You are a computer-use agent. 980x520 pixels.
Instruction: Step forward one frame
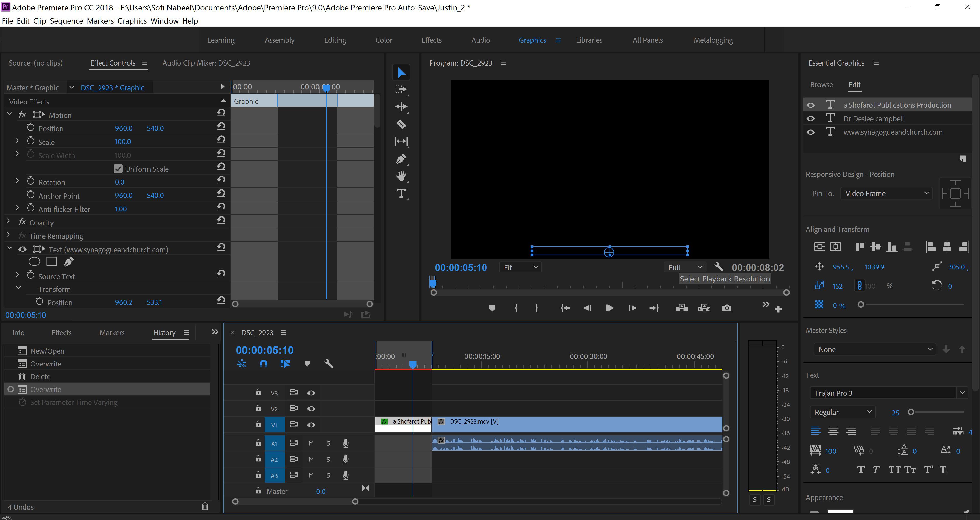[x=632, y=308]
